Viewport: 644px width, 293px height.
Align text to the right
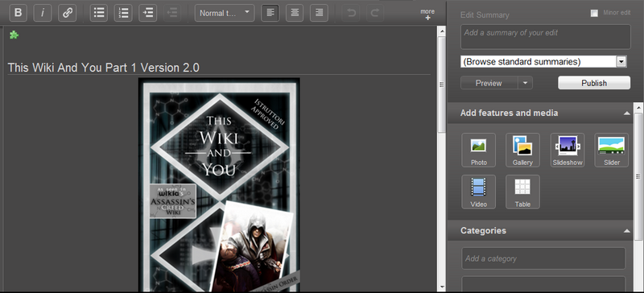[x=319, y=13]
